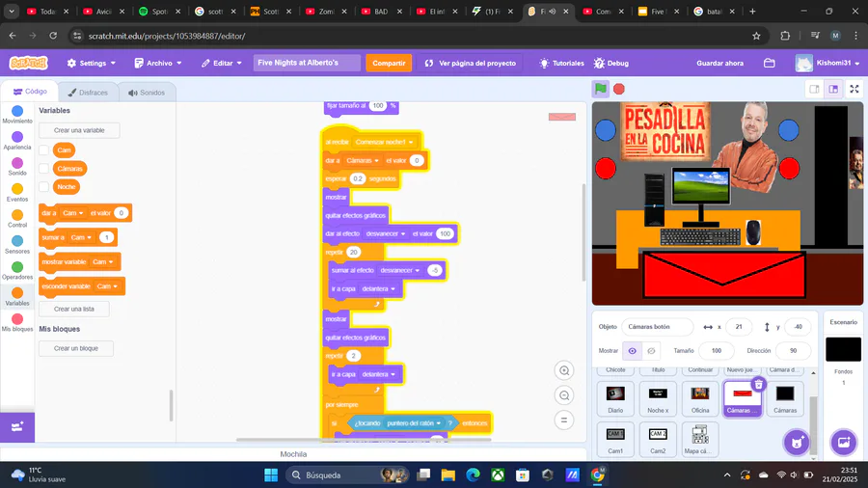Hide the sprite with the crossed-eye toggle
The image size is (868, 488).
(x=651, y=351)
